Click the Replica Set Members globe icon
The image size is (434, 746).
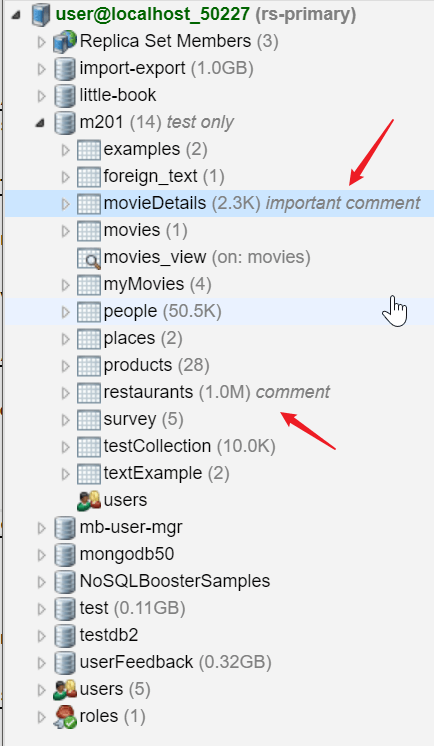pos(64,41)
